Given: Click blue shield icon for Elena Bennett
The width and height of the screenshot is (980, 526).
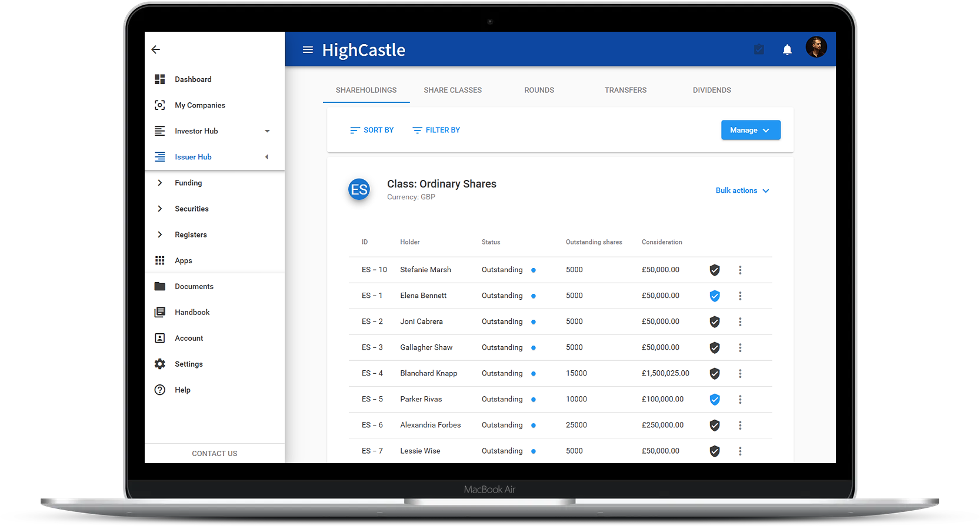Looking at the screenshot, I should point(715,296).
